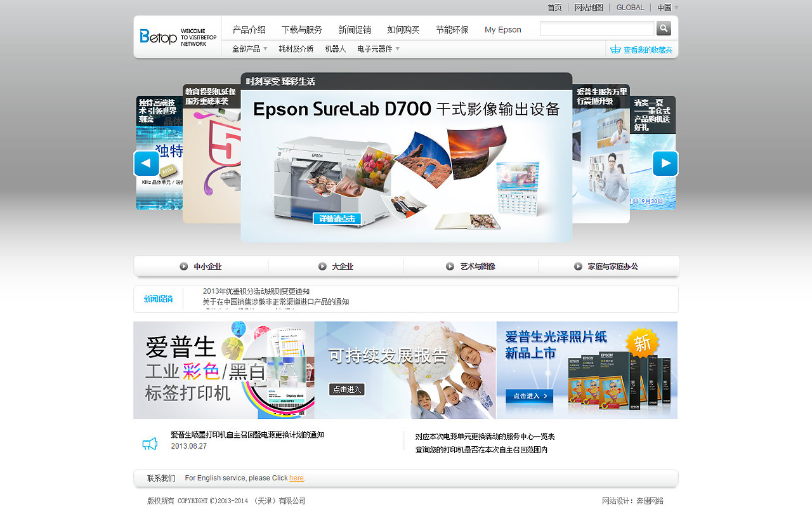812x521 pixels.
Task: Click the 详情请点击 banner button
Action: 337,218
